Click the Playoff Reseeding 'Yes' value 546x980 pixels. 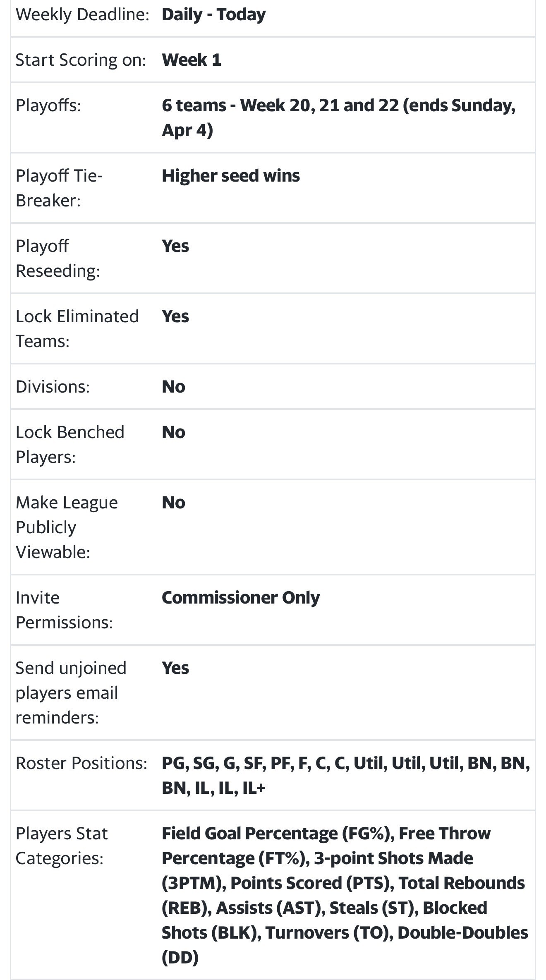pos(175,246)
